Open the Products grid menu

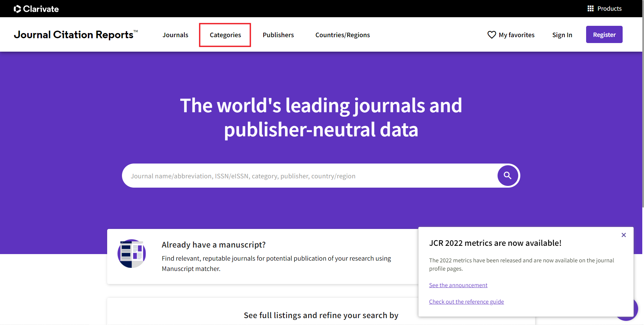pyautogui.click(x=604, y=9)
